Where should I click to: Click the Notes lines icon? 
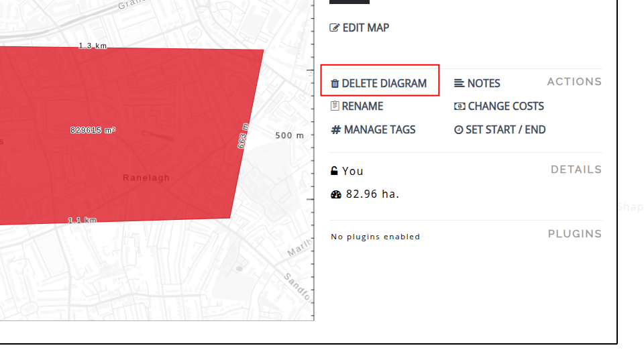[x=459, y=84]
